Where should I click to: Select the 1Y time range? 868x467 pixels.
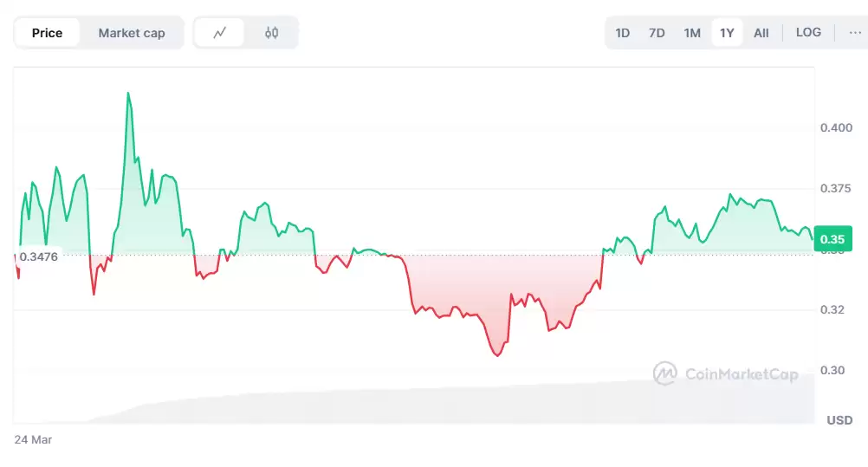point(727,33)
